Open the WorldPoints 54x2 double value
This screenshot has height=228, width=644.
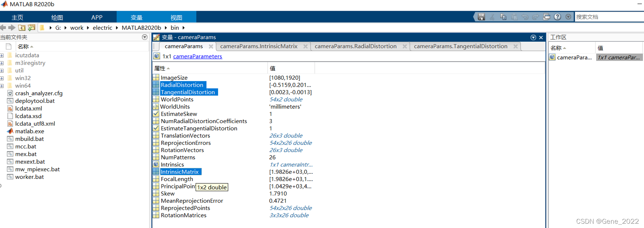coord(286,99)
